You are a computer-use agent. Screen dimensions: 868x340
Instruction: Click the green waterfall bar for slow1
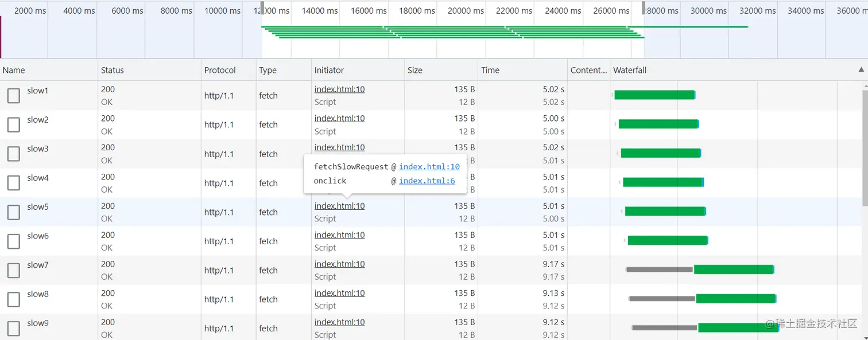tap(654, 95)
